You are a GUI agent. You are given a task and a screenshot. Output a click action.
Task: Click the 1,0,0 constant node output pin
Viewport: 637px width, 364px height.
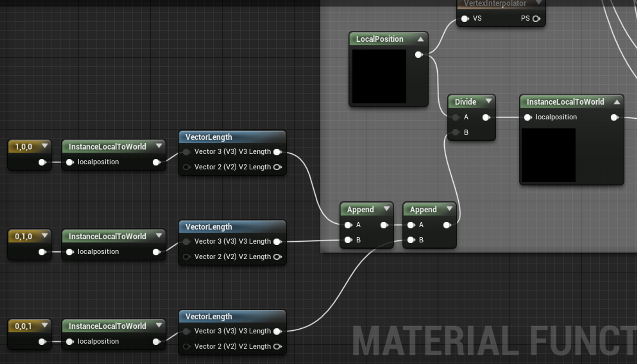pyautogui.click(x=42, y=162)
